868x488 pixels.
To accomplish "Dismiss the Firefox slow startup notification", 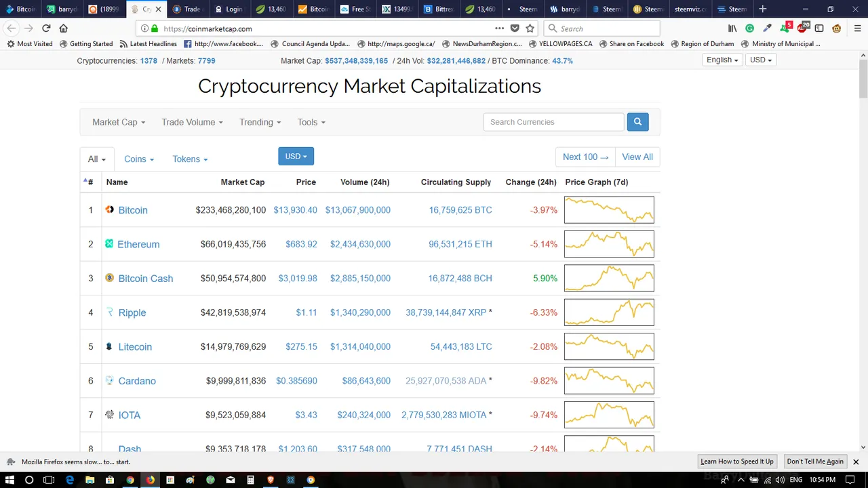I will click(x=856, y=462).
